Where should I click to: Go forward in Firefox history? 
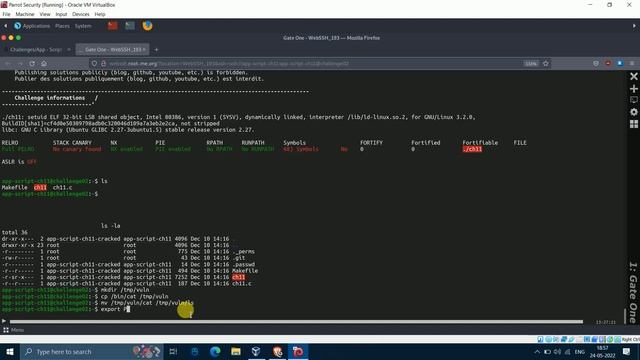point(20,64)
